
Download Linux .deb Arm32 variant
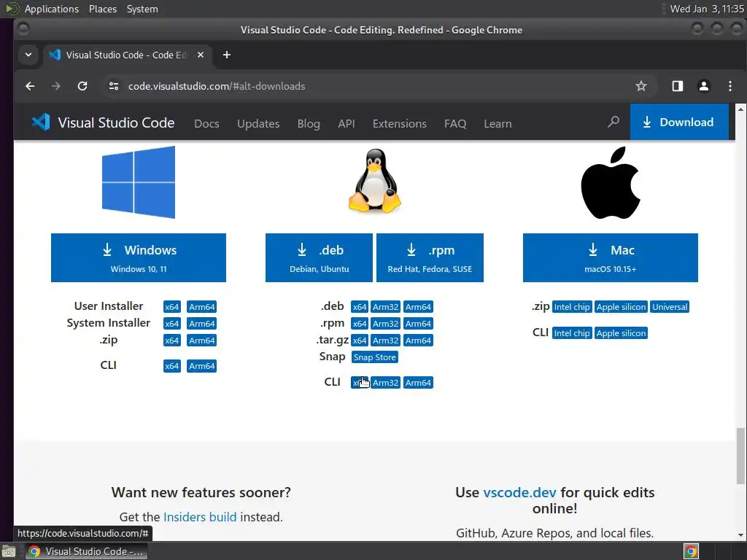(385, 307)
